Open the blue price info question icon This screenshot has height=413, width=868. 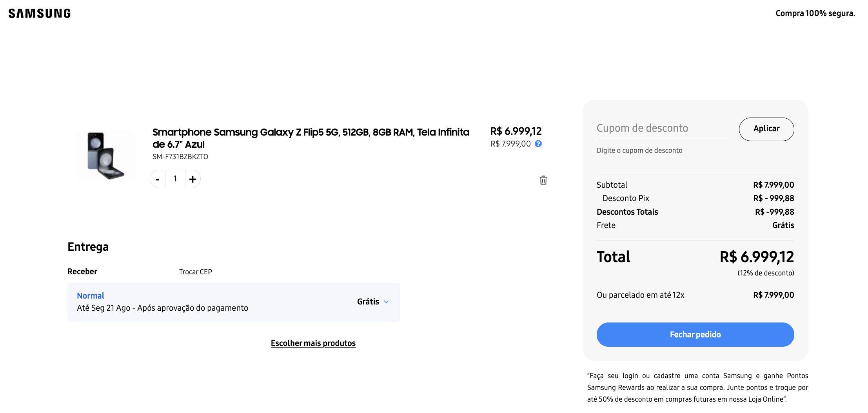(x=538, y=144)
